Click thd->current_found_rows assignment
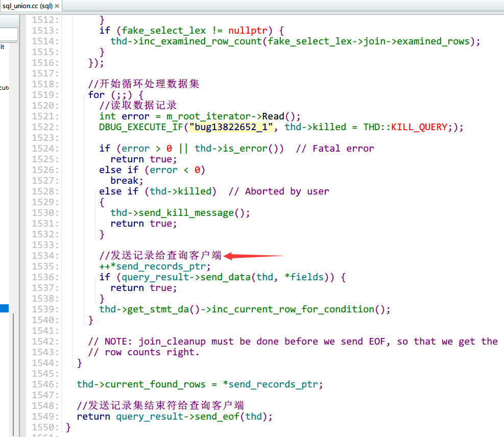This screenshot has height=437, width=504. click(x=200, y=384)
